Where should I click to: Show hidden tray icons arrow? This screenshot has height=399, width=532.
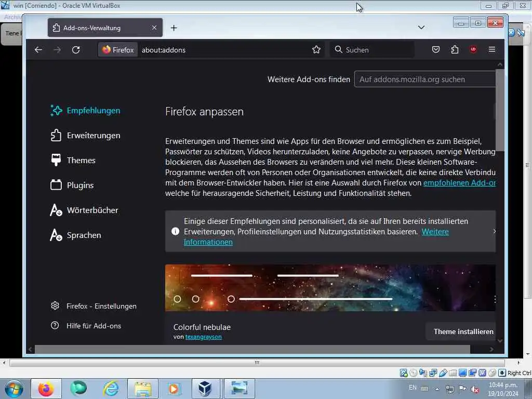click(x=437, y=389)
